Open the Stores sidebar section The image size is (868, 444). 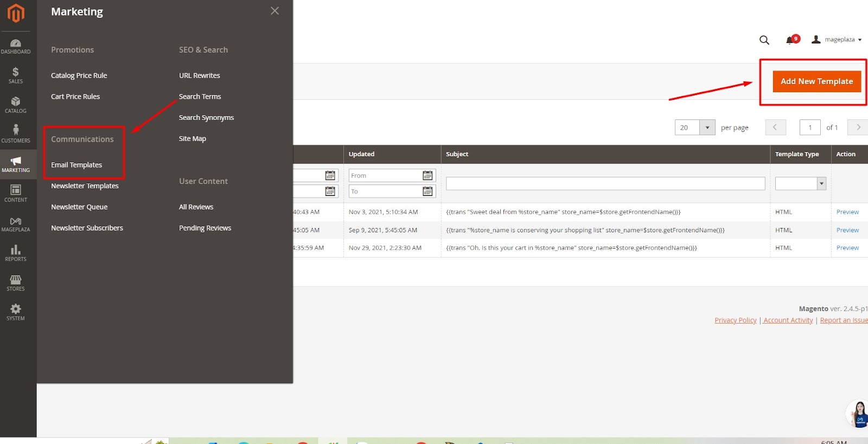pos(16,282)
